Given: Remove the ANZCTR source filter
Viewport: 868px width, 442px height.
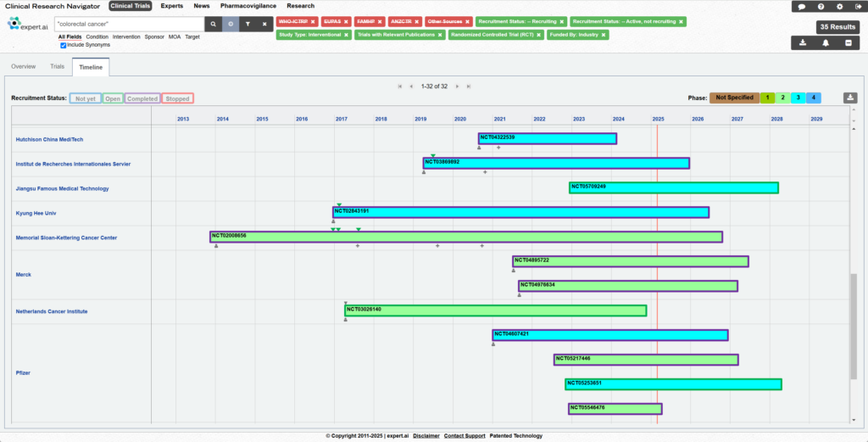Looking at the screenshot, I should click(417, 21).
